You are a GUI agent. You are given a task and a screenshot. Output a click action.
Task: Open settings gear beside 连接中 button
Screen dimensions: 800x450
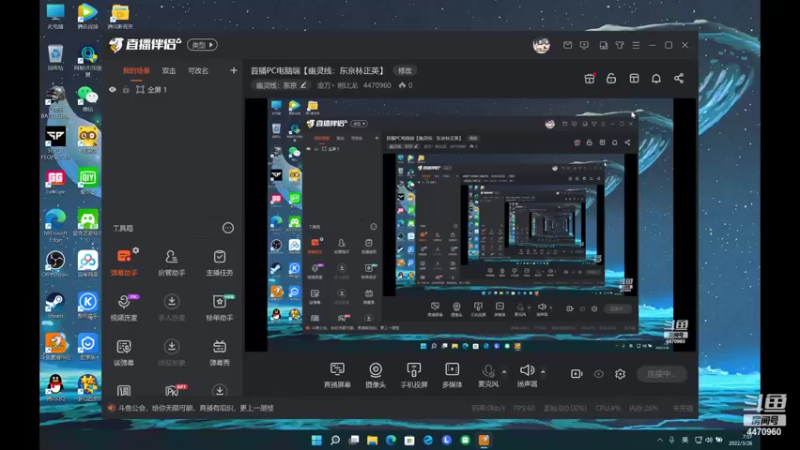click(620, 374)
